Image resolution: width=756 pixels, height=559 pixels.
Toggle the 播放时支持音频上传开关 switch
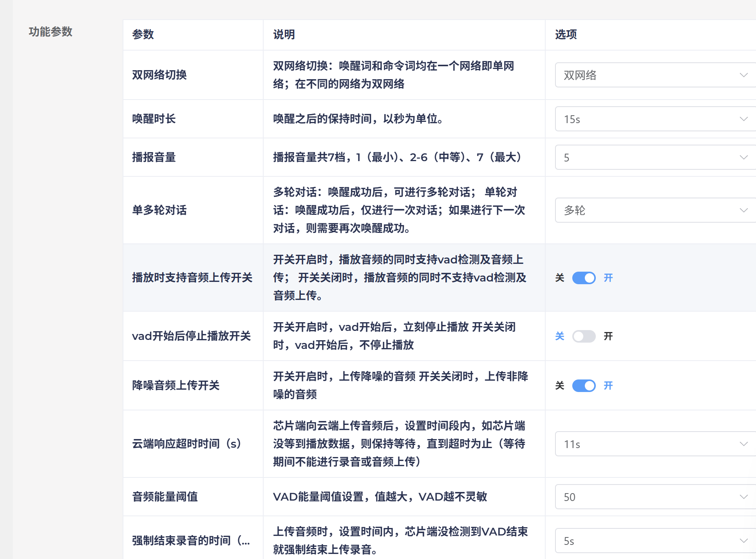click(x=584, y=278)
